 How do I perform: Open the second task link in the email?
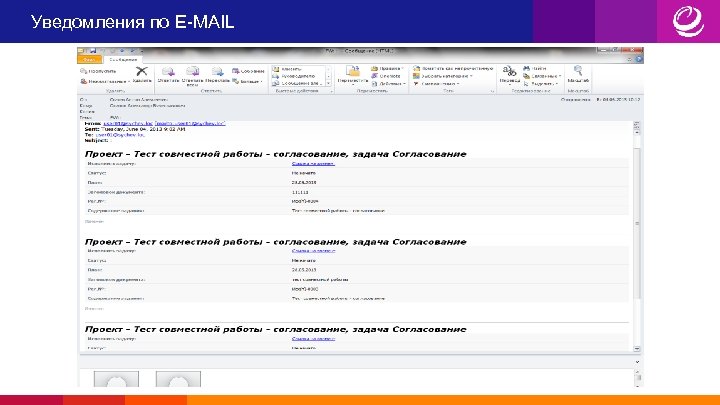pos(313,251)
